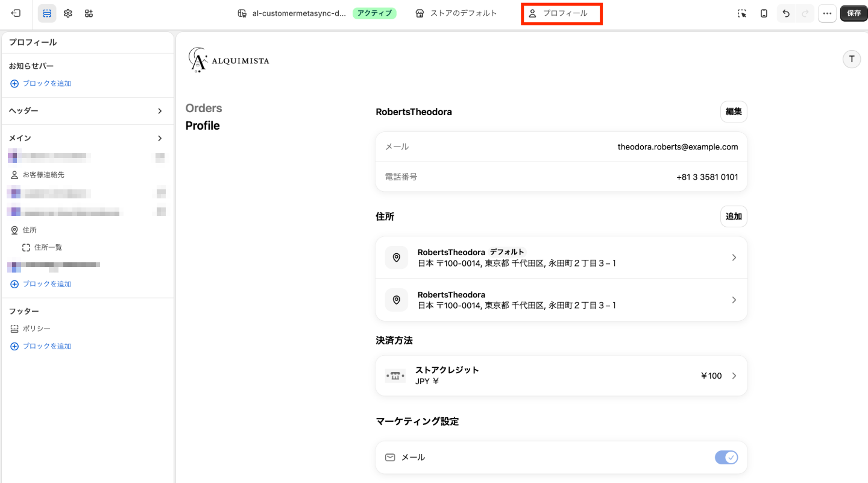Click the お知らせバー section heading
The height and width of the screenshot is (483, 868).
[31, 66]
